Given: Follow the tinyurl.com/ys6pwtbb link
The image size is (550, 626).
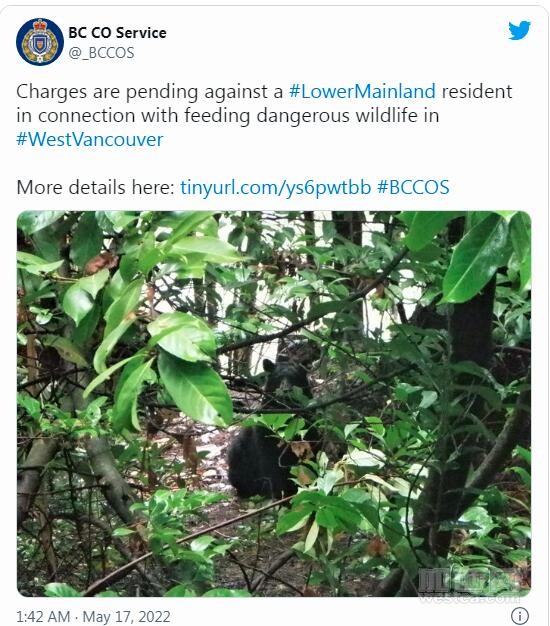Looking at the screenshot, I should [x=275, y=187].
